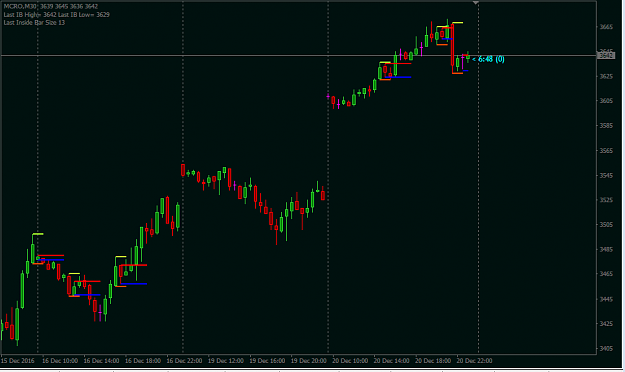625x372 pixels.
Task: Click the 3625 price scale label
Action: tap(606, 76)
